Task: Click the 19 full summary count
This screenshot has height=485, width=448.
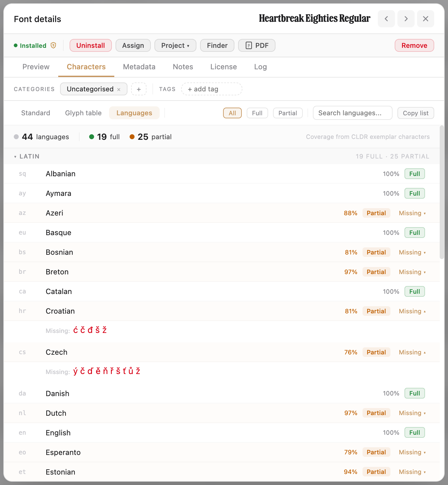Action: coord(104,137)
